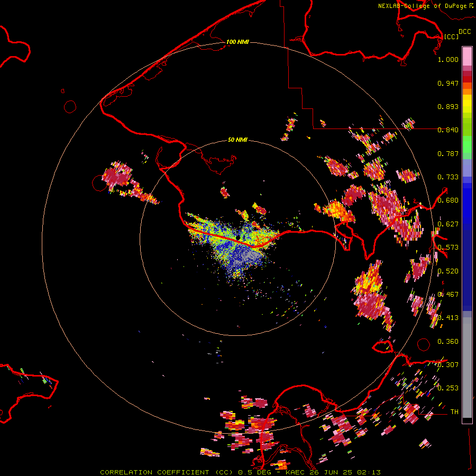Select the 0.787 scale value
The image size is (476, 476).
point(448,153)
